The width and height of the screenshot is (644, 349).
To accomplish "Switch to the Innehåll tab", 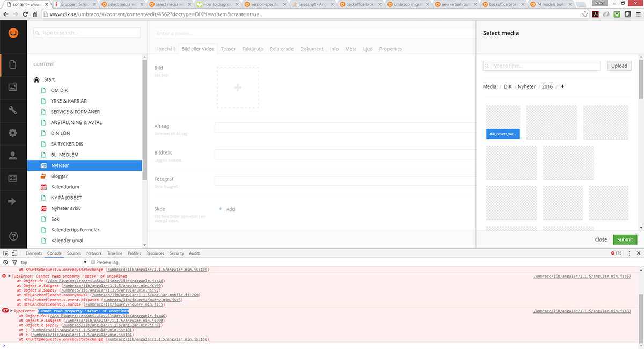I will tap(166, 49).
